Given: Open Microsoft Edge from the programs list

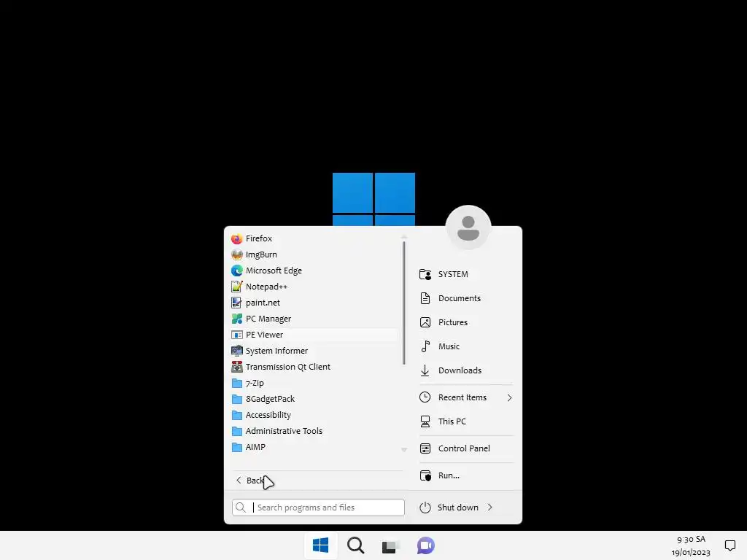Looking at the screenshot, I should 314,271.
